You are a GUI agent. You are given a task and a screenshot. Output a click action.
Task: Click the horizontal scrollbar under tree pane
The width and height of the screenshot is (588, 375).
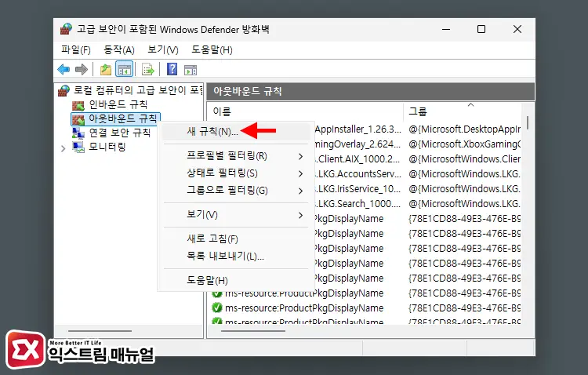click(x=100, y=331)
